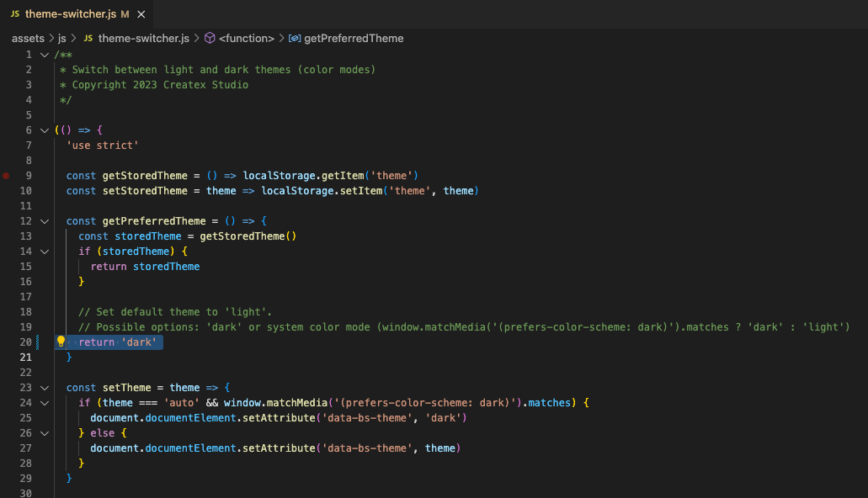Click the red breakpoint dot beside line 9
The width and height of the screenshot is (868, 498).
coord(6,175)
